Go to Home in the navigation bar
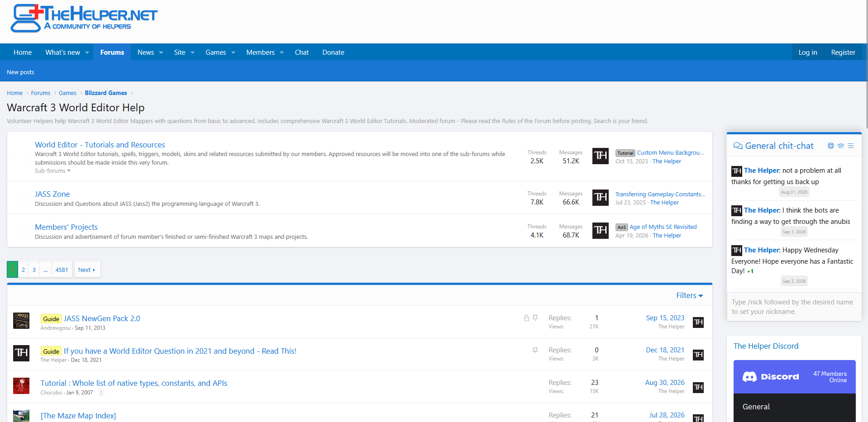 pyautogui.click(x=23, y=52)
